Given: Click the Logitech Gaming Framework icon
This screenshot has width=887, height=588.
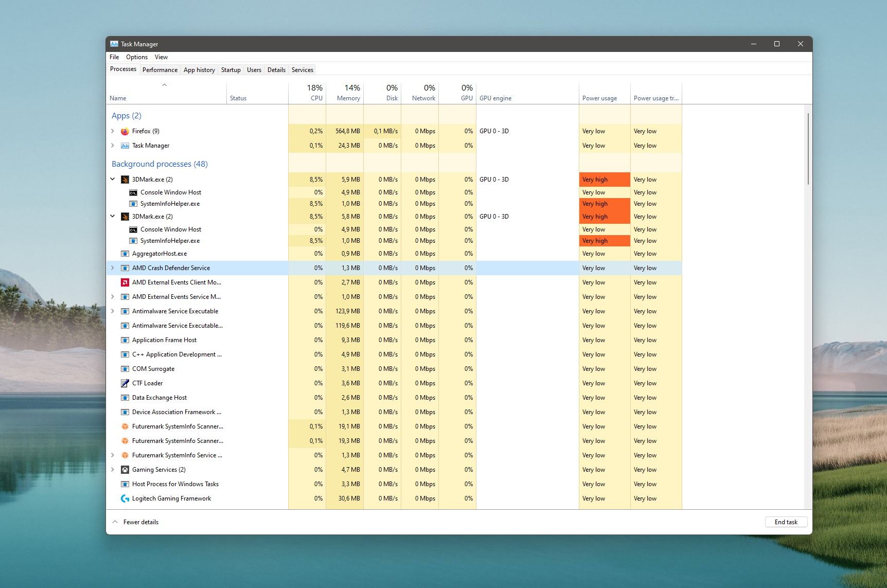Looking at the screenshot, I should tap(125, 498).
